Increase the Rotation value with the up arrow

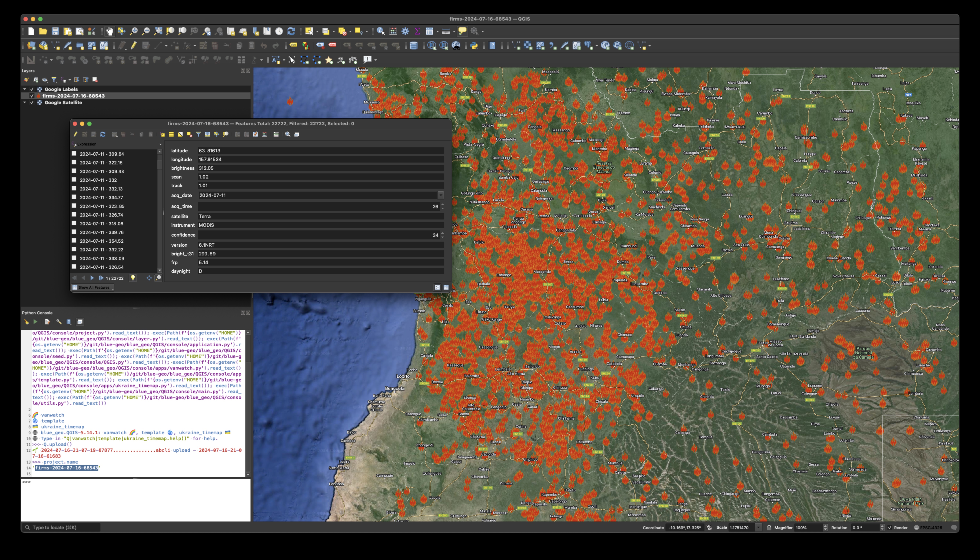click(x=882, y=526)
